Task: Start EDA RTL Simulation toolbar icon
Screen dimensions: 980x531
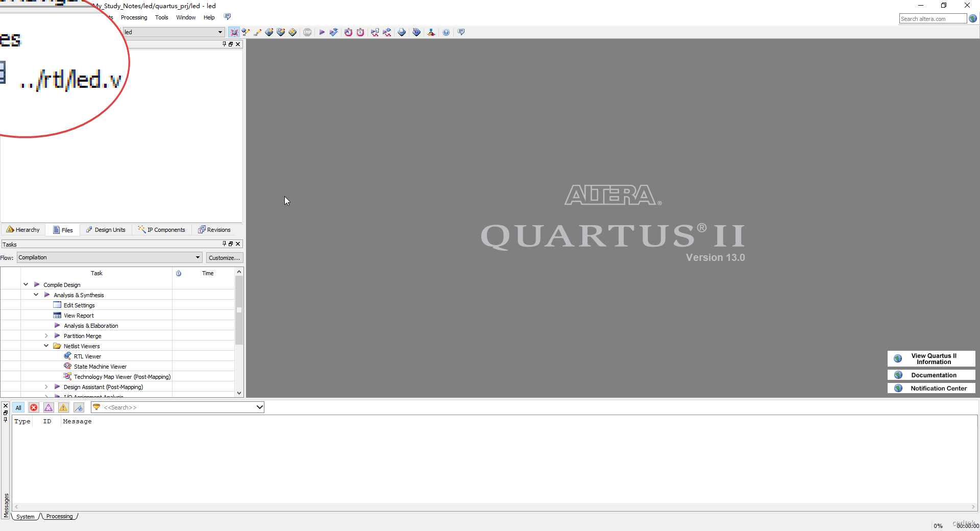Action: 375,32
